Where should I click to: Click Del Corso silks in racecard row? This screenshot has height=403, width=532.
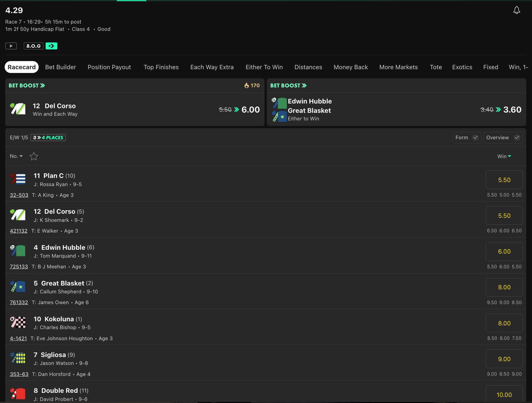click(18, 215)
